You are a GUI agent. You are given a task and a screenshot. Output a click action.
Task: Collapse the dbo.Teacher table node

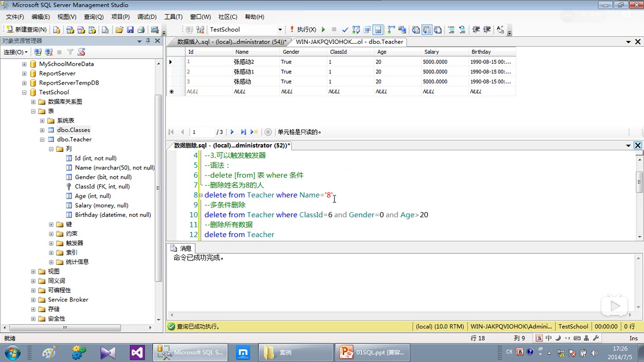(42, 140)
